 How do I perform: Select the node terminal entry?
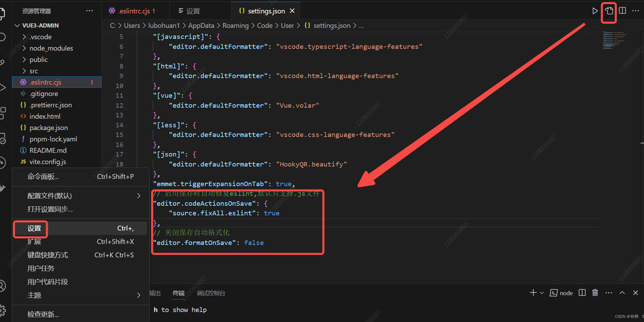(561, 293)
